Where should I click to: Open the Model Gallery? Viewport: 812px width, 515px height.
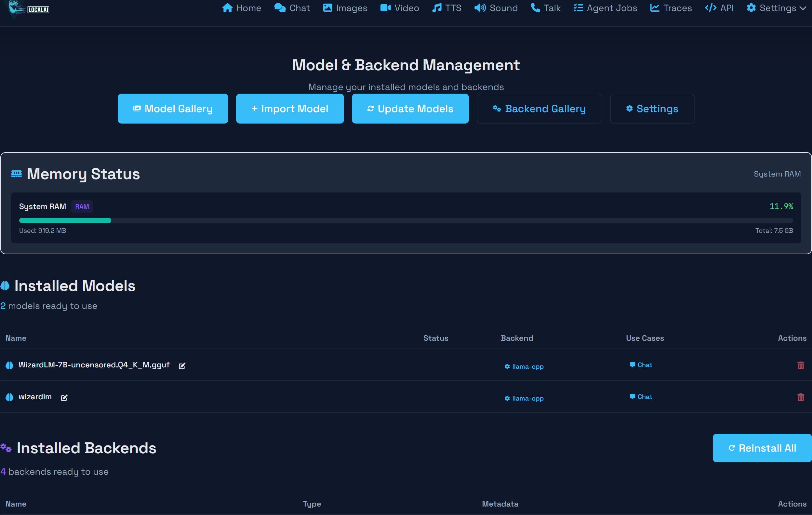[x=173, y=109]
